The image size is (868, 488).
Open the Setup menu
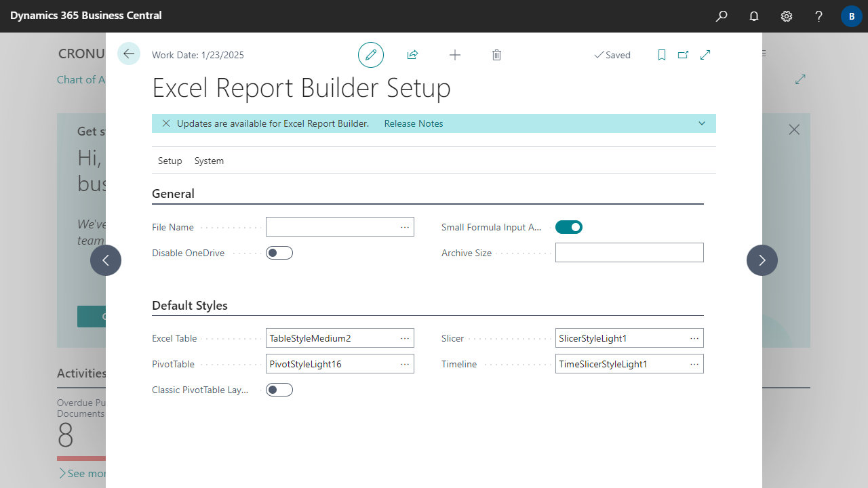point(170,161)
